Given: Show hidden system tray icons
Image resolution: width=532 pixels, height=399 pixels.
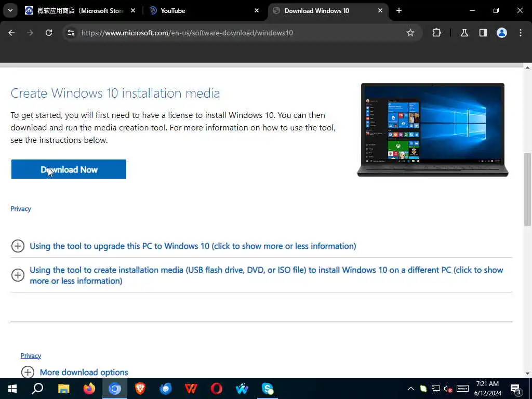Looking at the screenshot, I should (410, 389).
